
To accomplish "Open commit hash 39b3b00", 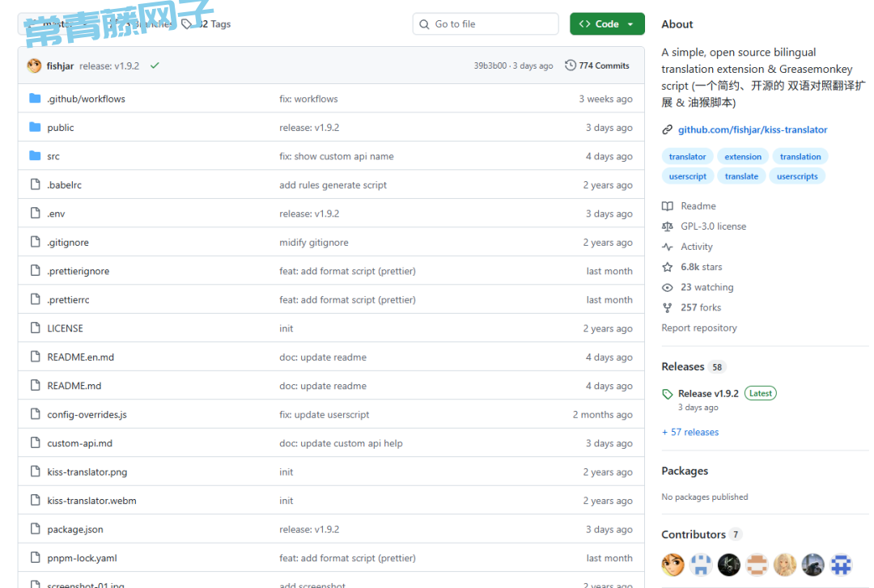I will point(490,66).
